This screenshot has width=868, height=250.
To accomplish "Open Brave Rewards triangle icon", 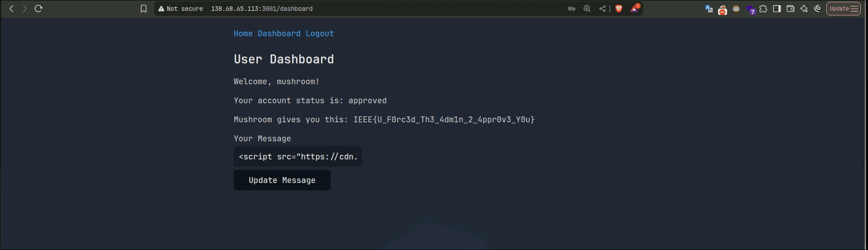I will point(634,9).
